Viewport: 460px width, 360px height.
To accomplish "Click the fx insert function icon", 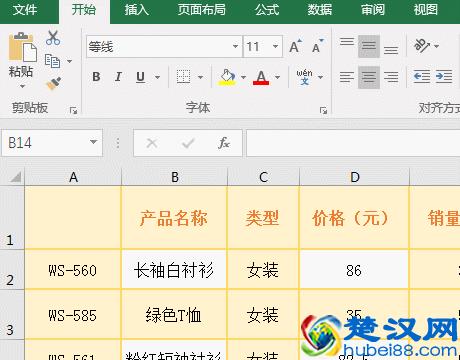I will pos(224,143).
